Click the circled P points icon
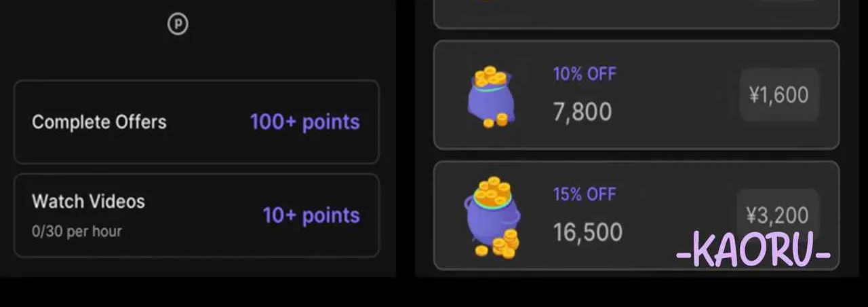 (178, 25)
